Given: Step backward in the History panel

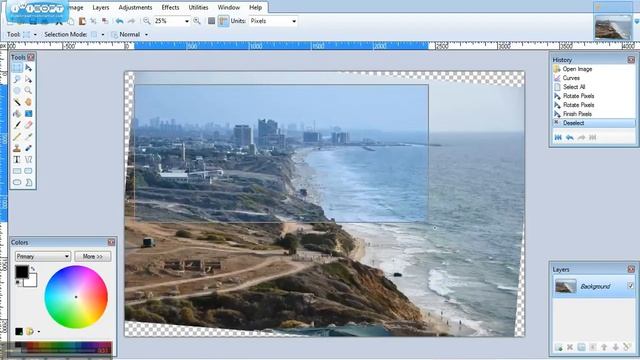Looking at the screenshot, I should click(x=570, y=138).
